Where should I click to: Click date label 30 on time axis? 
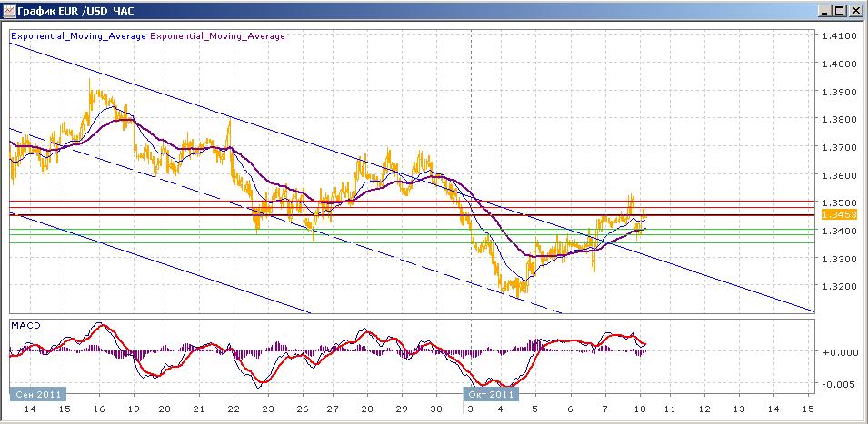point(437,409)
